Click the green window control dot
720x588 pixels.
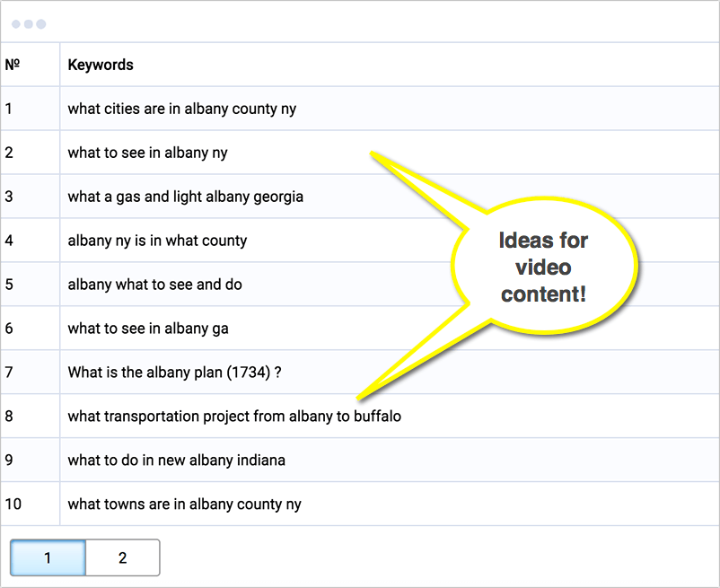coord(43,23)
